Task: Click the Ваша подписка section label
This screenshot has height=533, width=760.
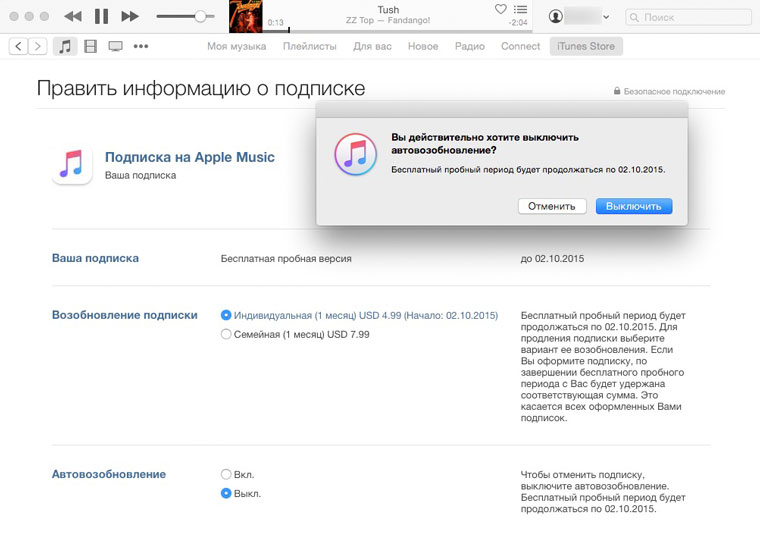Action: pos(95,258)
